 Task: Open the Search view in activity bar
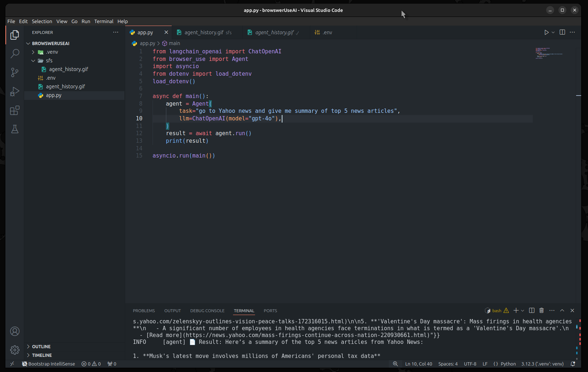point(15,53)
